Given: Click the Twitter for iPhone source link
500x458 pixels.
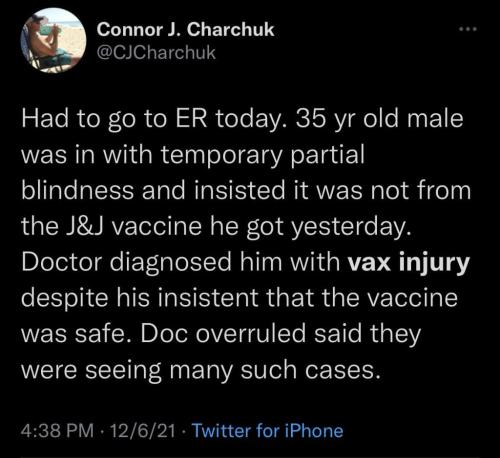Looking at the screenshot, I should [268, 430].
